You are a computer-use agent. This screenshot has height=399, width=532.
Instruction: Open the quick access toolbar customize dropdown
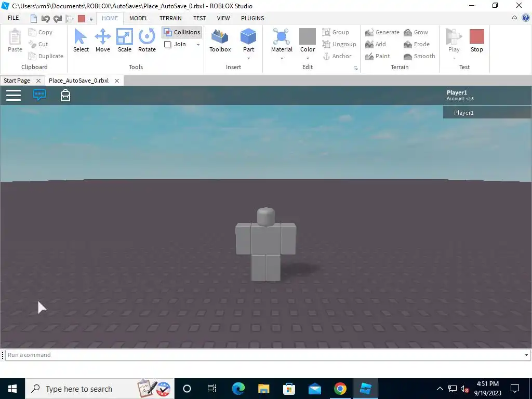coord(91,19)
